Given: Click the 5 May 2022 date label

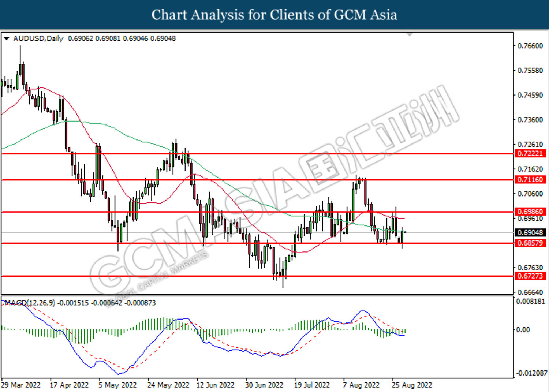Looking at the screenshot, I should pyautogui.click(x=117, y=385).
